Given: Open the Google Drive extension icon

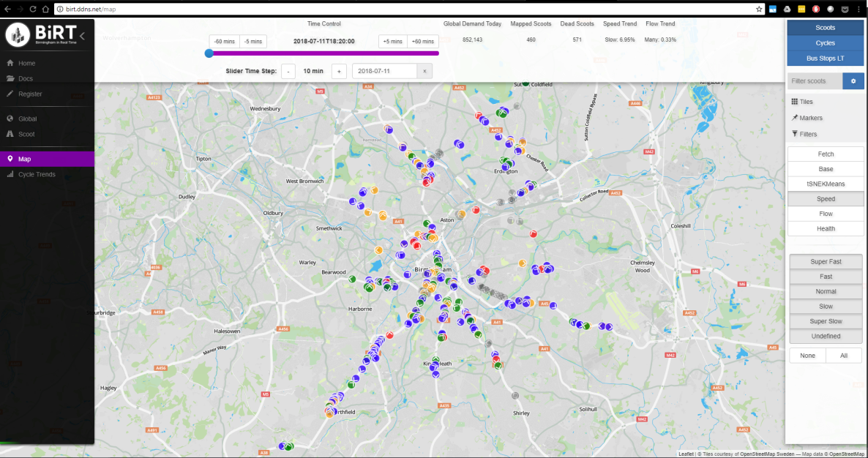Looking at the screenshot, I should click(x=787, y=9).
